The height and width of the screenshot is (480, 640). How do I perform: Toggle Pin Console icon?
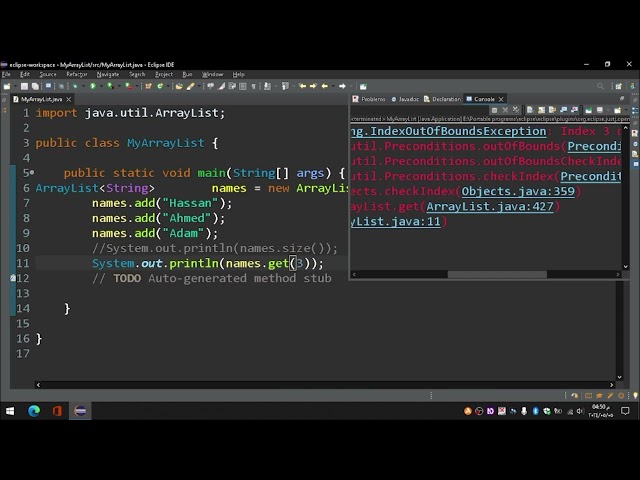pyautogui.click(x=589, y=110)
